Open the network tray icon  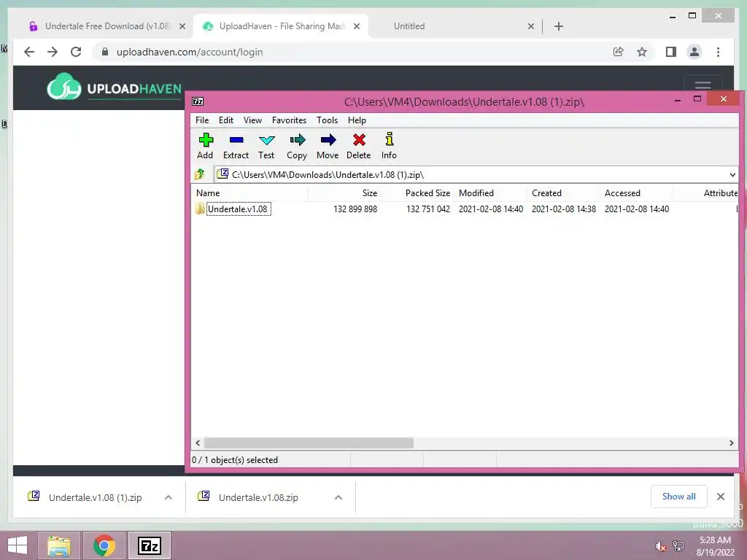point(678,546)
